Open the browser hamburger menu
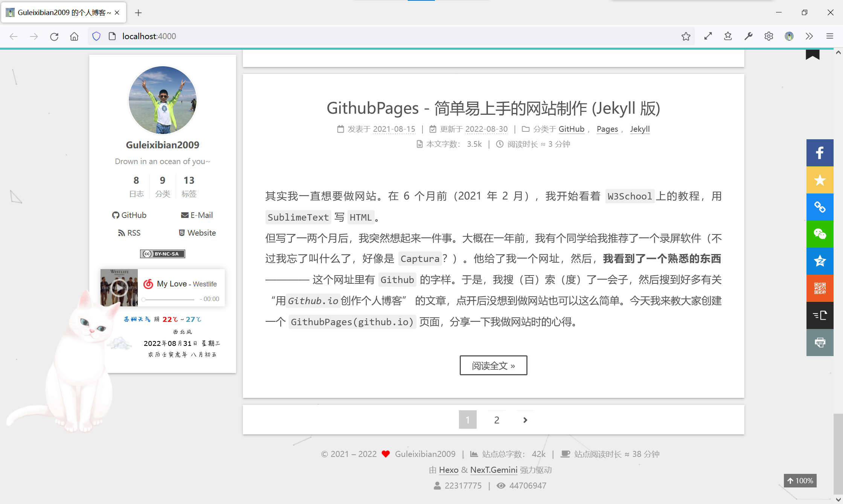The height and width of the screenshot is (504, 843). (829, 36)
